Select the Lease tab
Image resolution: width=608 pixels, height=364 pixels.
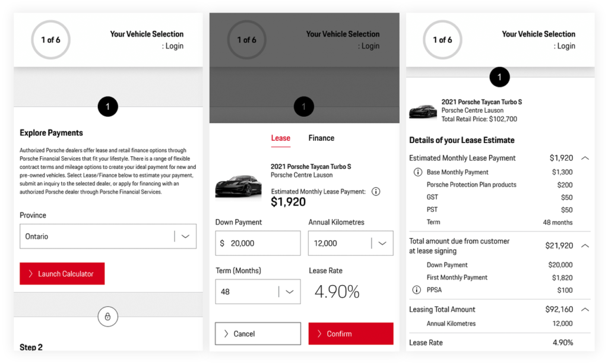point(280,138)
